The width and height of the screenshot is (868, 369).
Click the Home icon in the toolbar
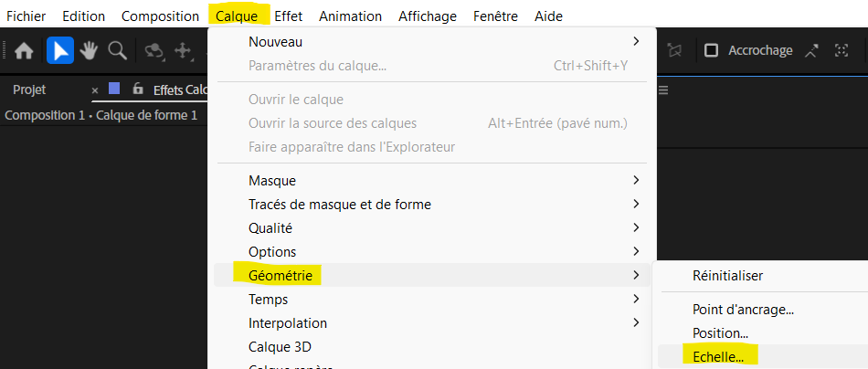(24, 51)
